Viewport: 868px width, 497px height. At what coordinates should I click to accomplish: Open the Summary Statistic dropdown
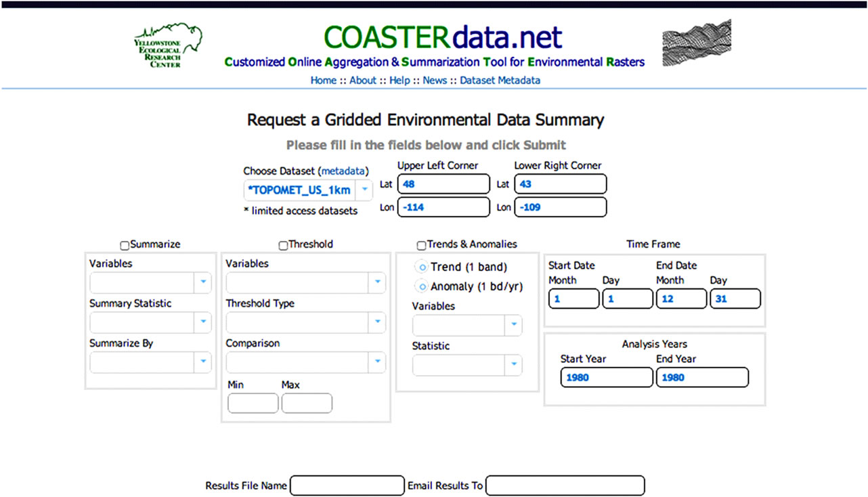coord(150,323)
